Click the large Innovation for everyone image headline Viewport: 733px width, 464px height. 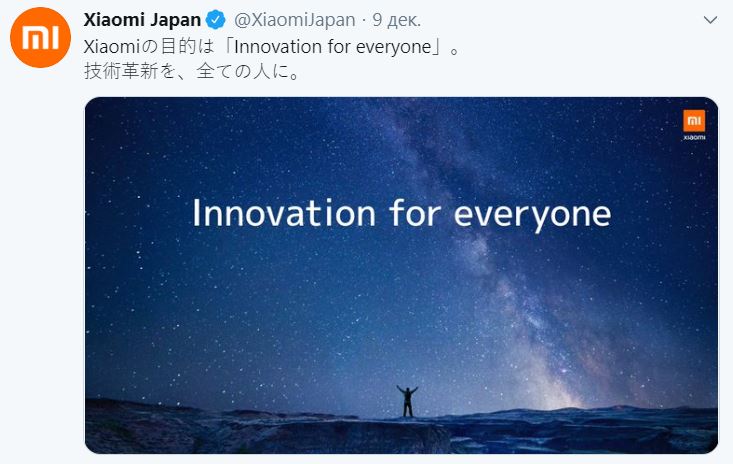[x=402, y=214]
